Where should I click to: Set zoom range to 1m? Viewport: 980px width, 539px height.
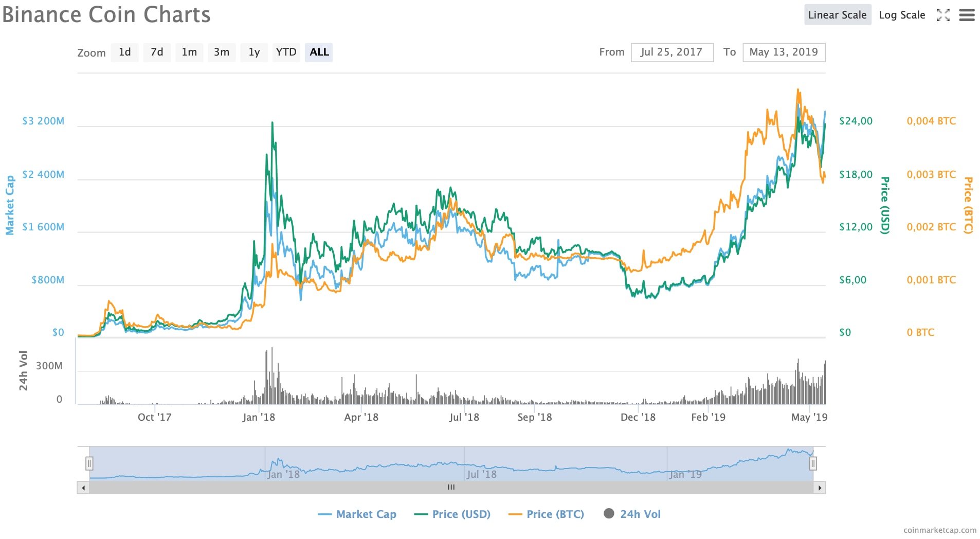(x=189, y=52)
